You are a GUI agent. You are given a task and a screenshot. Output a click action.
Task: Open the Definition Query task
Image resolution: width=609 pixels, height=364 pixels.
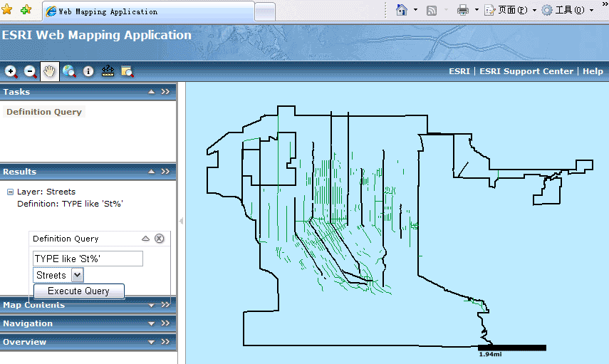[x=44, y=112]
